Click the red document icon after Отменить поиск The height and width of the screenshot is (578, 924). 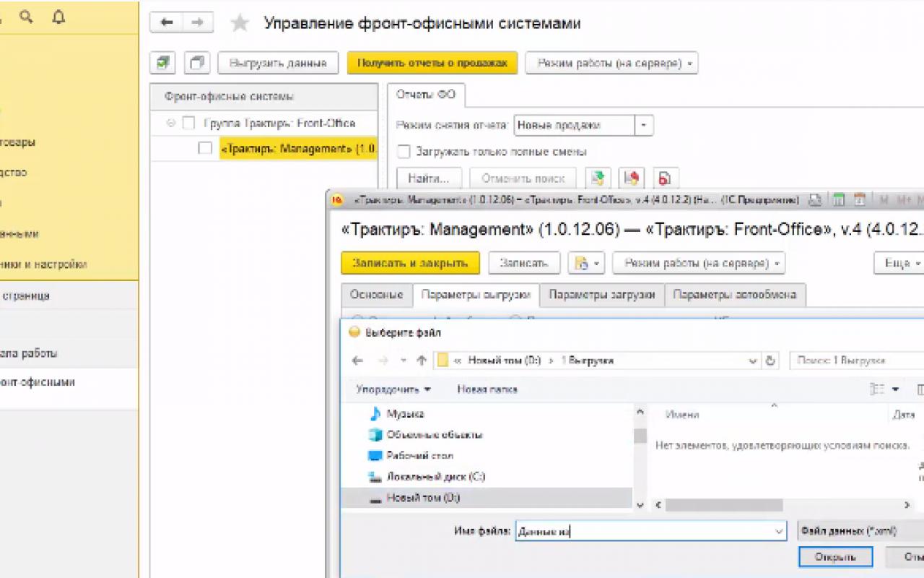(666, 178)
